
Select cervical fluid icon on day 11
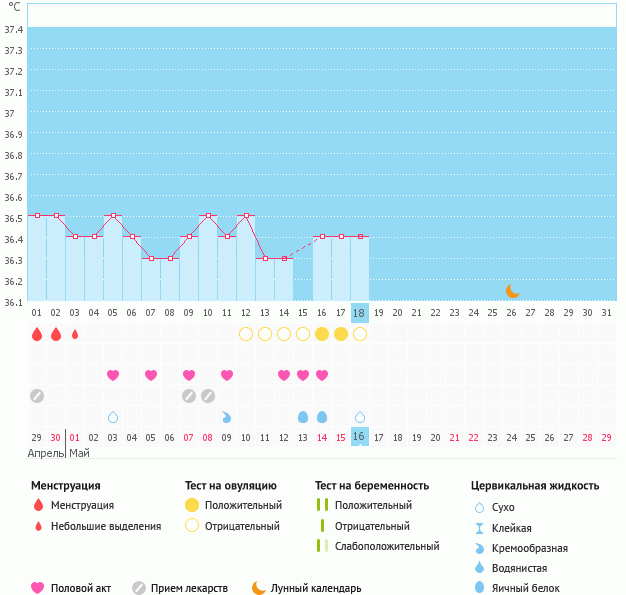pos(227,417)
